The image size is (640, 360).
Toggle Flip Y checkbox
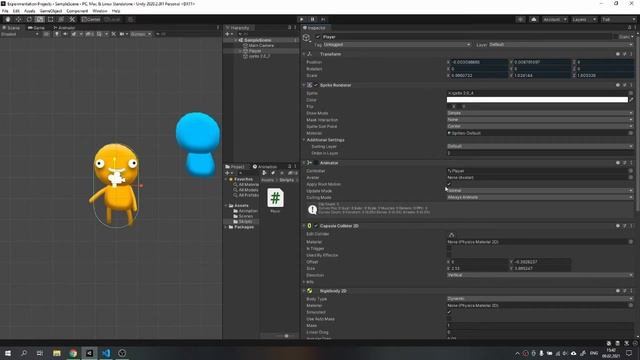point(459,106)
